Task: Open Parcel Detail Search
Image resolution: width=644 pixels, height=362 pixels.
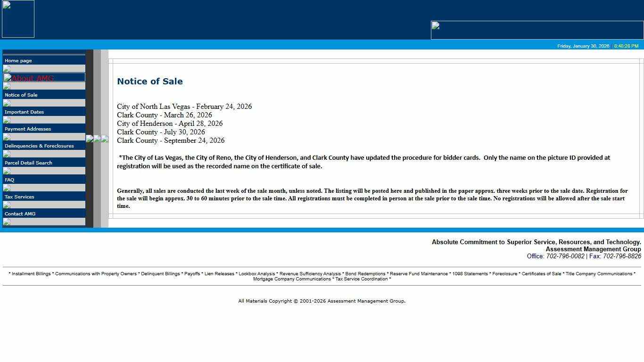Action: (x=28, y=163)
